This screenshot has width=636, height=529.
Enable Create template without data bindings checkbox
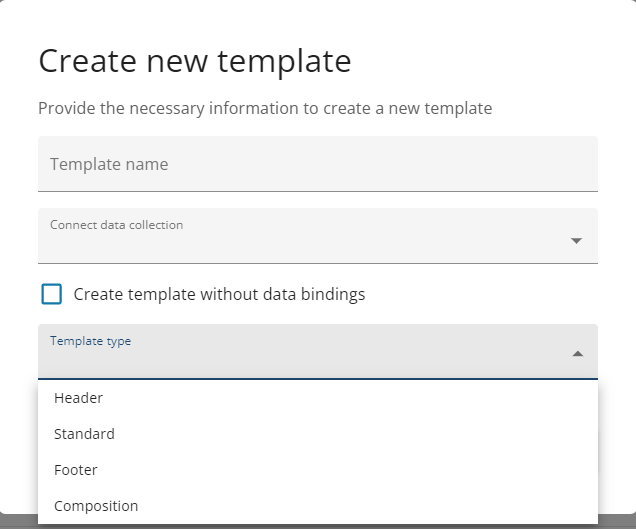coord(52,294)
